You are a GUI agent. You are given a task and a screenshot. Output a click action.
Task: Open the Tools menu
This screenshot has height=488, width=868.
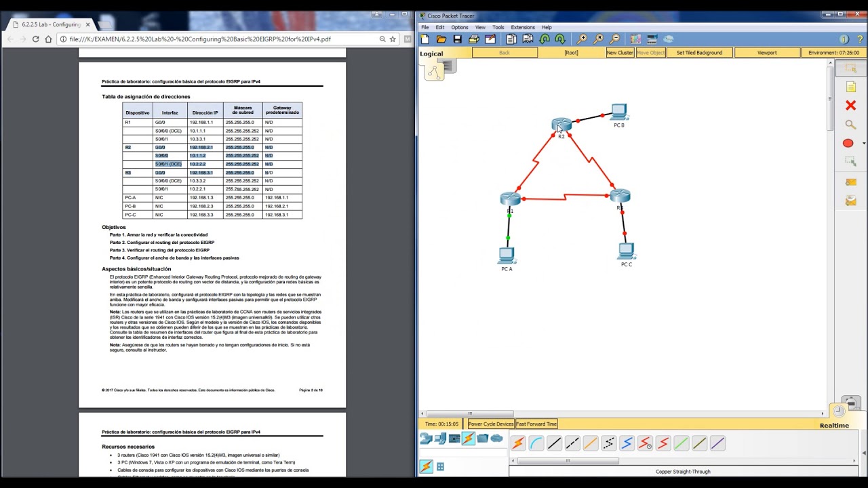tap(498, 27)
